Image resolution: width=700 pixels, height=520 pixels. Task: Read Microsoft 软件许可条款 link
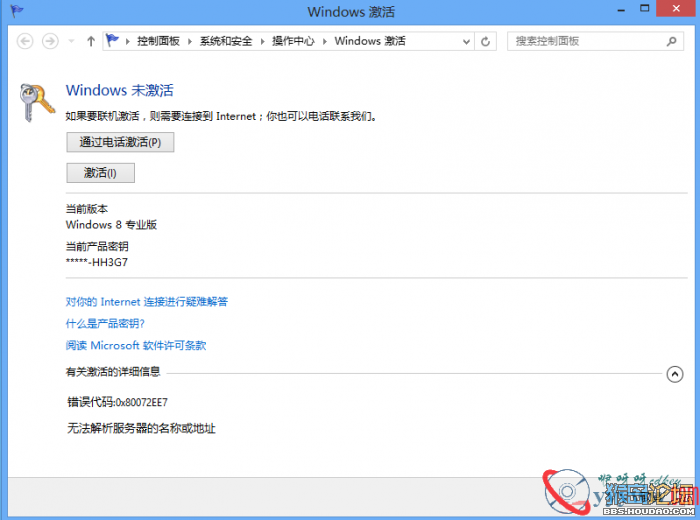(136, 345)
